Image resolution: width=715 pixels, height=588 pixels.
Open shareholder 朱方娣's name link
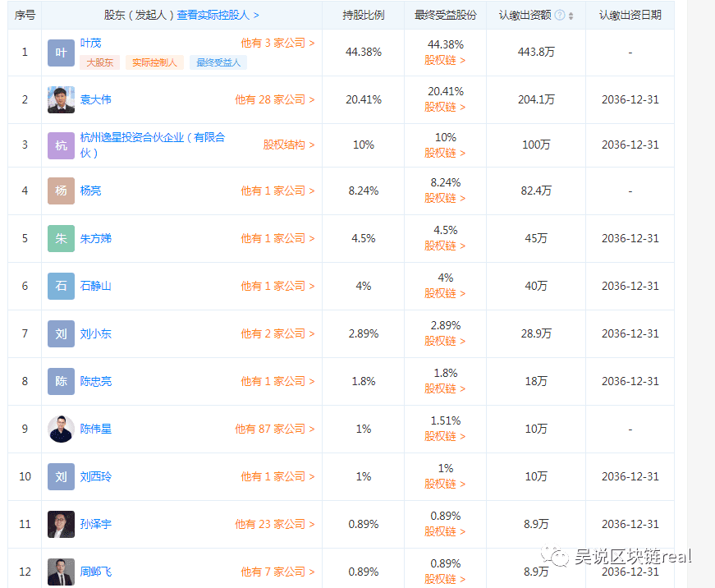96,239
